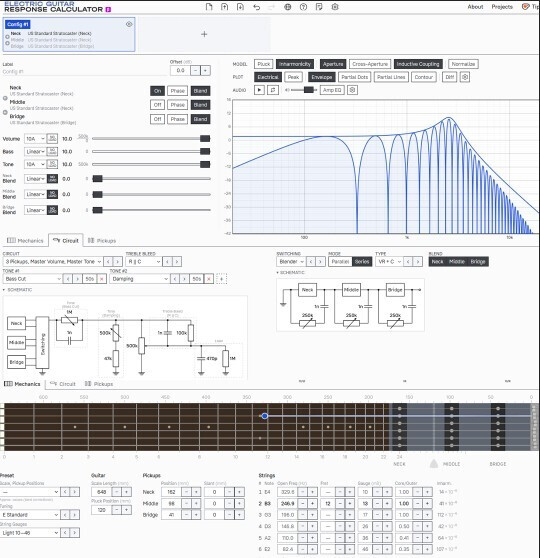Click the eye icon on Config #1
This screenshot has height=558, width=540.
[x=129, y=24]
